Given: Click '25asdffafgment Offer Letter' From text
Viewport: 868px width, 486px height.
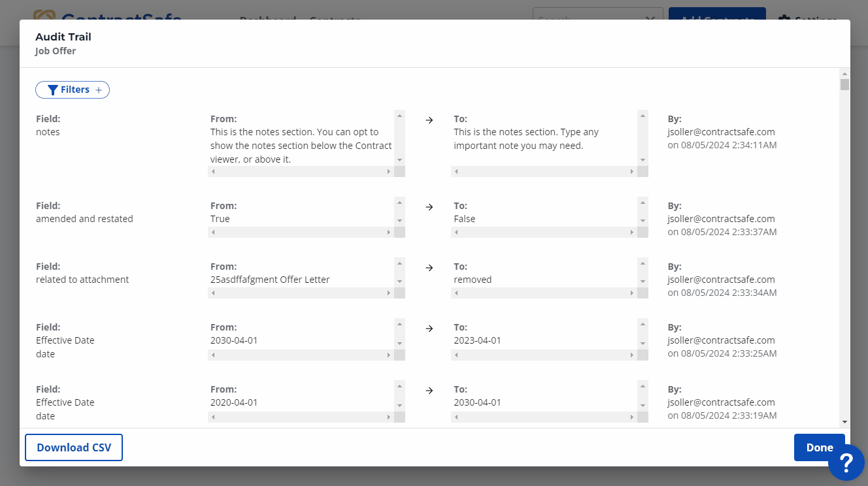Looking at the screenshot, I should tap(270, 280).
